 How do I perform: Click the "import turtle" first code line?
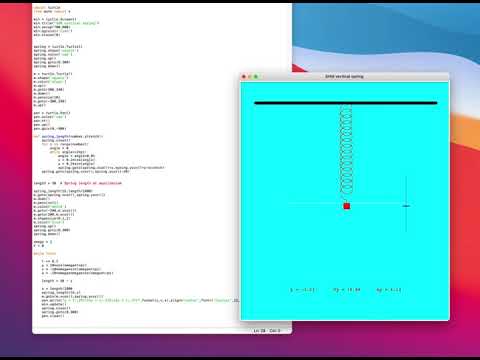(47, 7)
